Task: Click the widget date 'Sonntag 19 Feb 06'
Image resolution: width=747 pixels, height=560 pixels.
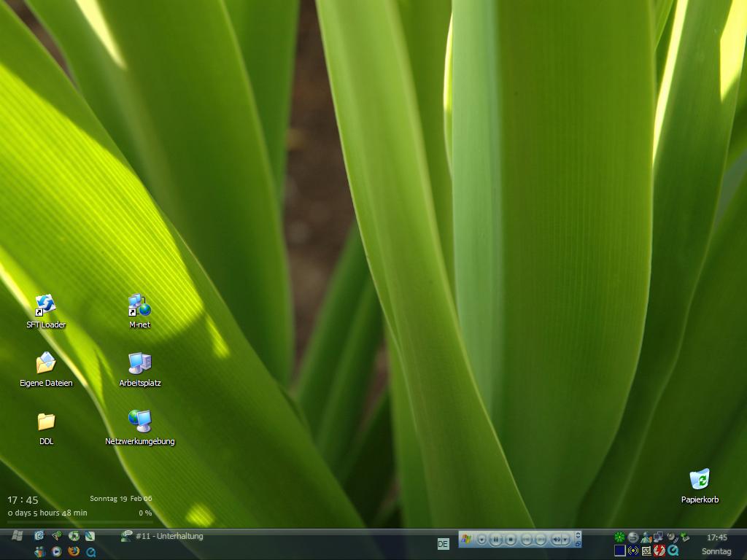Action: coord(121,499)
